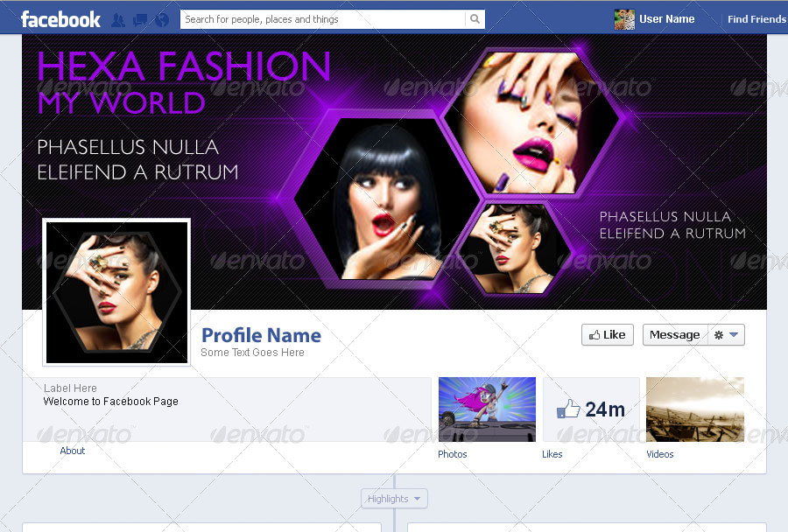Open the Highlights dropdown
Image resolution: width=788 pixels, height=532 pixels.
(394, 499)
